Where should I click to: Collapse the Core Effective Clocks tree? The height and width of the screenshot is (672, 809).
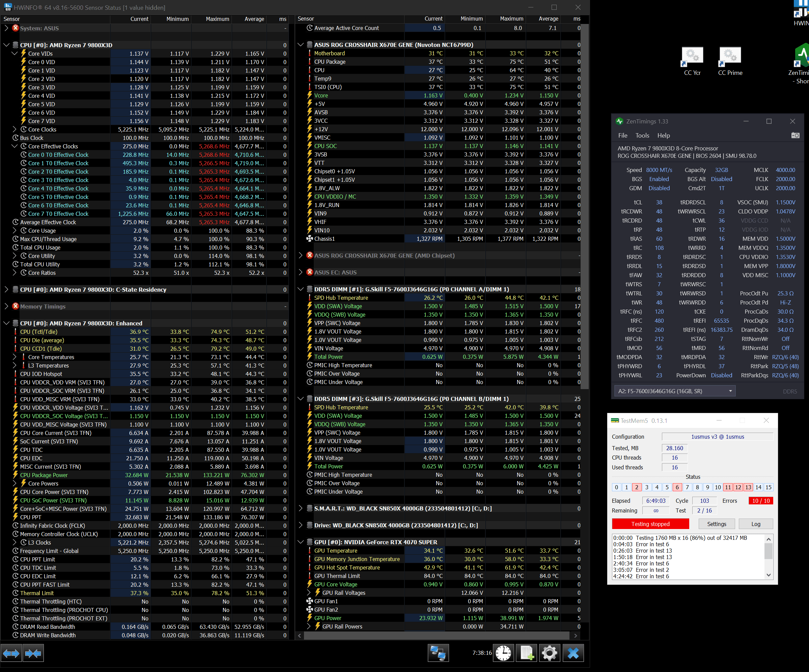tap(14, 146)
